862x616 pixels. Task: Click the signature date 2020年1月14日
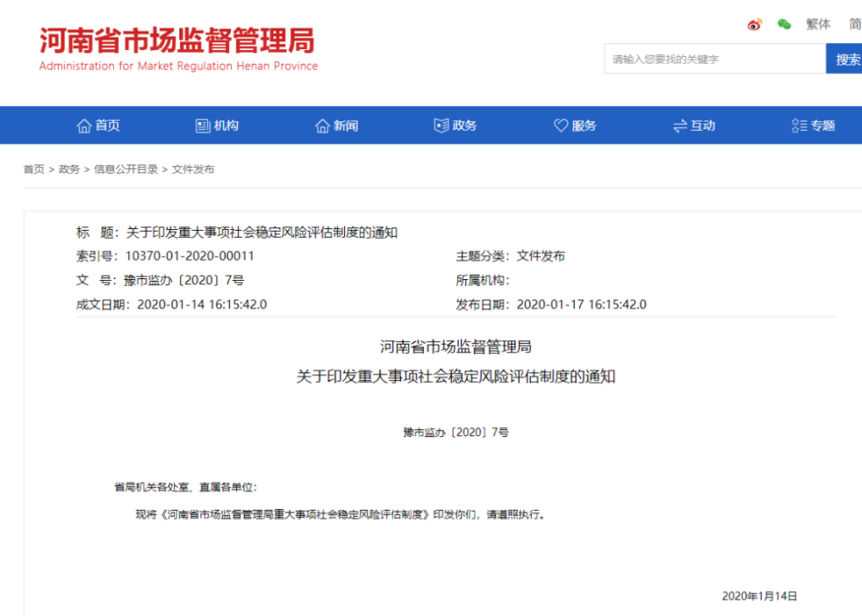coord(759,596)
